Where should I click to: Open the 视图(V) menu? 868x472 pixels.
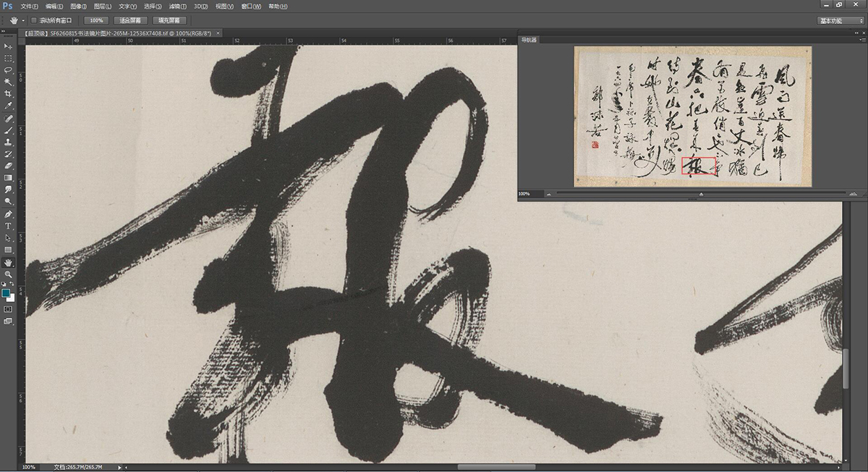[x=225, y=6]
